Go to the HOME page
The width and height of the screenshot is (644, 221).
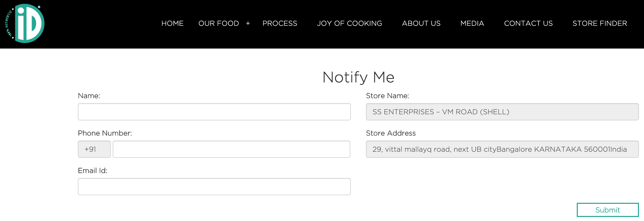click(x=172, y=24)
